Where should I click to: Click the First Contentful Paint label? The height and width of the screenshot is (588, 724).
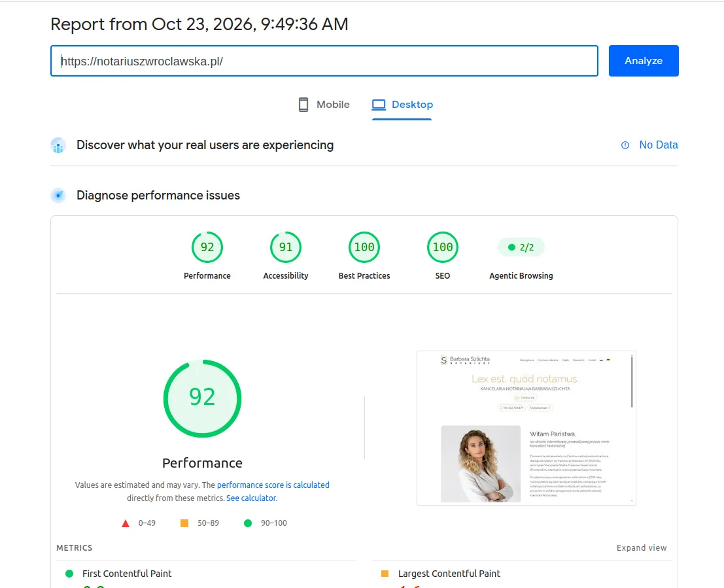click(126, 573)
